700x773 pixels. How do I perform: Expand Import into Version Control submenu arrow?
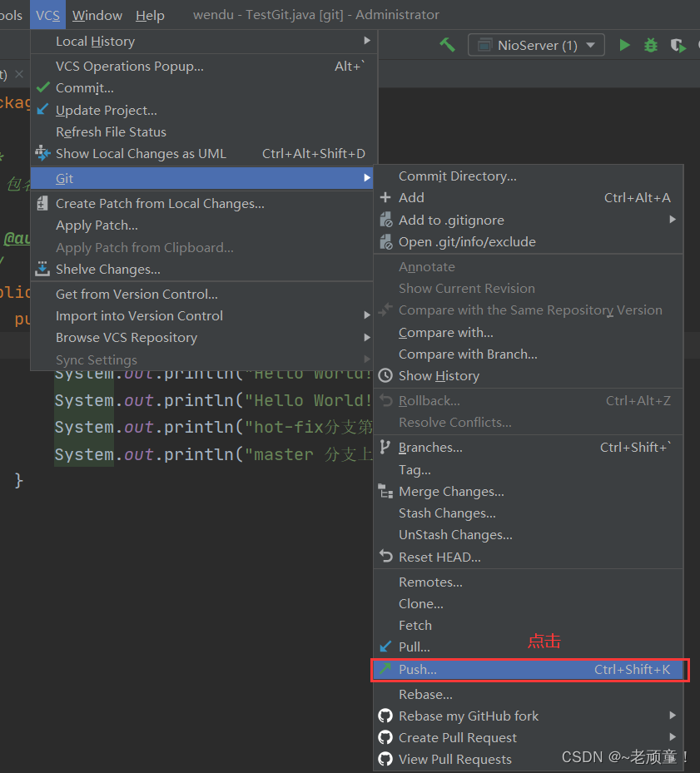[x=367, y=315]
